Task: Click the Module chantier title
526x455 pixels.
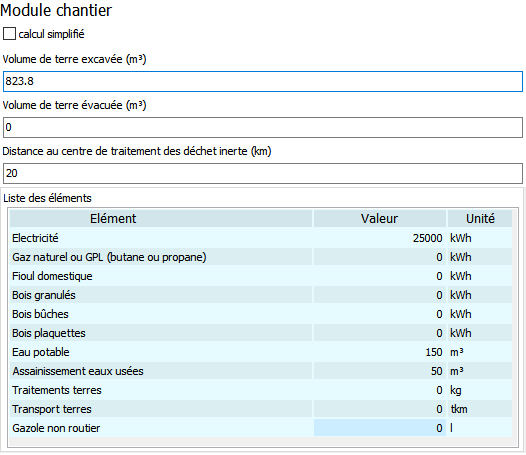Action: click(56, 10)
